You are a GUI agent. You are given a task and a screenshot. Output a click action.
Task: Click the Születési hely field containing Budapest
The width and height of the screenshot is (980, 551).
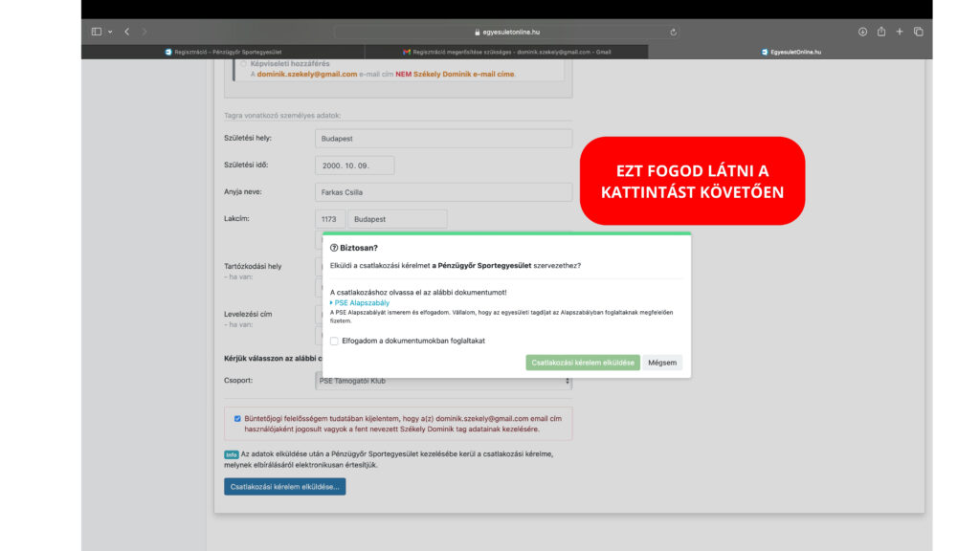[x=443, y=139]
